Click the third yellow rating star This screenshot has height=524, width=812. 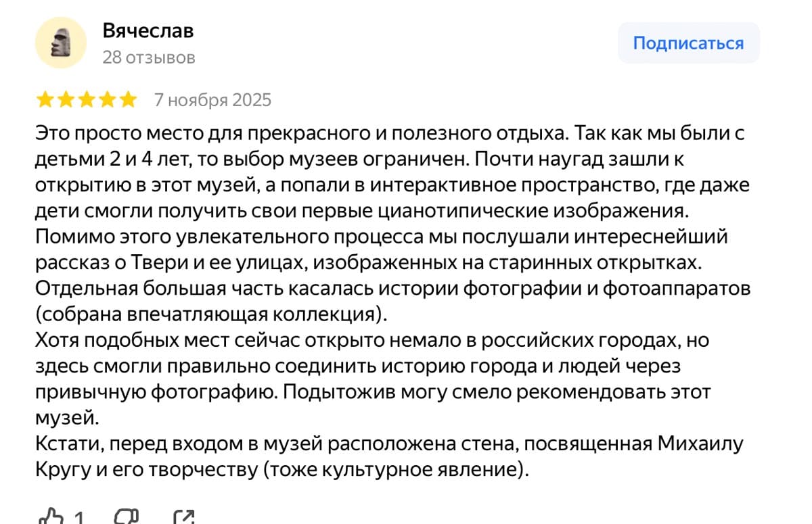click(x=86, y=101)
